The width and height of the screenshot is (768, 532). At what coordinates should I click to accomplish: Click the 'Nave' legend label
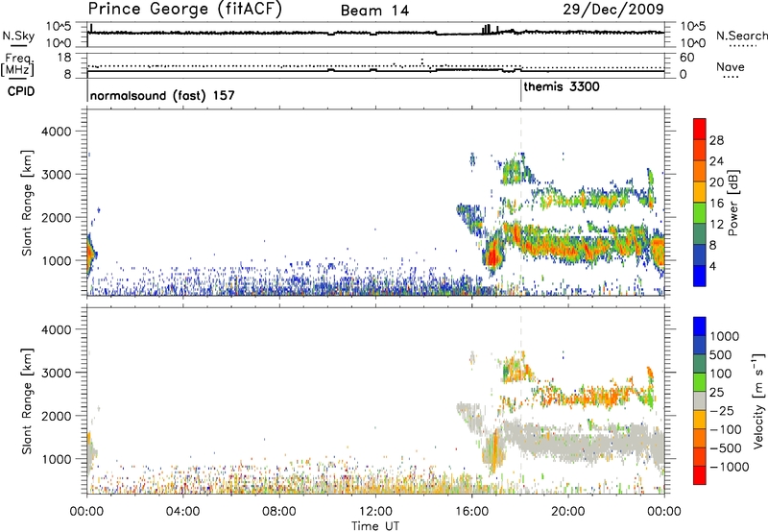coord(731,66)
